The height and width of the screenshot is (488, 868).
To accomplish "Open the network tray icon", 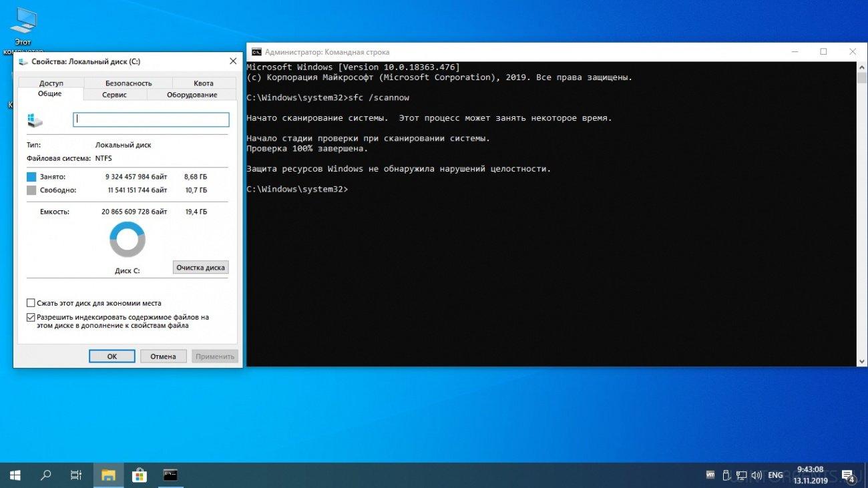I will click(x=741, y=475).
